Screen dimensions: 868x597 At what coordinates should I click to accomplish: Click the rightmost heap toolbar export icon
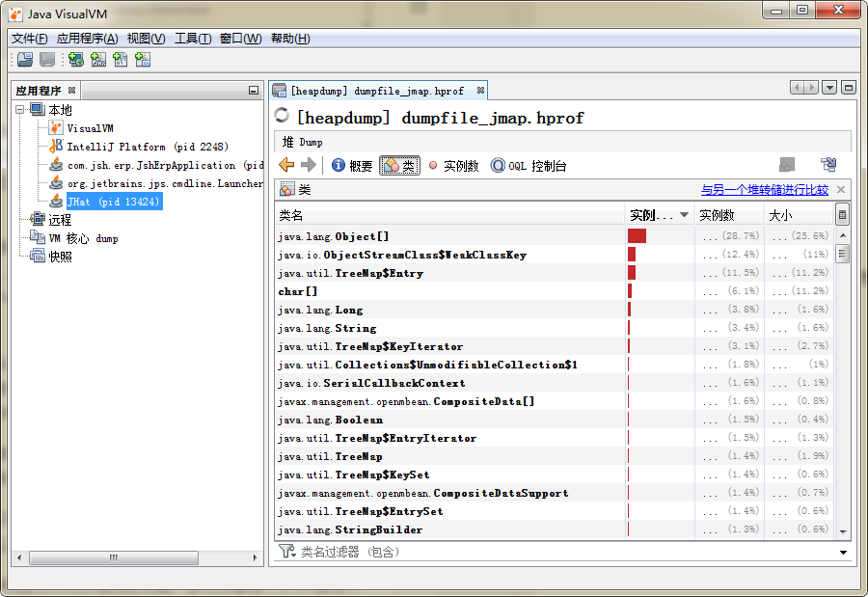coord(828,165)
